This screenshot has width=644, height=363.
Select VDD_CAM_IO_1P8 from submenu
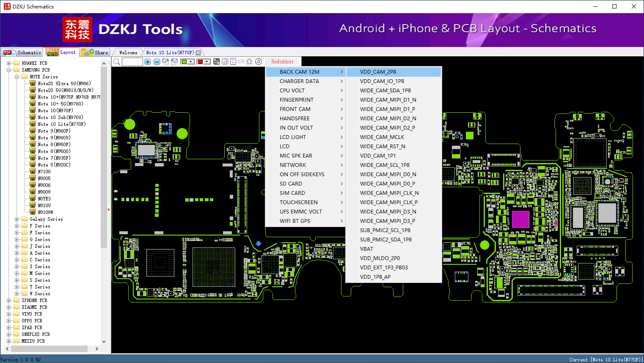[x=394, y=81]
